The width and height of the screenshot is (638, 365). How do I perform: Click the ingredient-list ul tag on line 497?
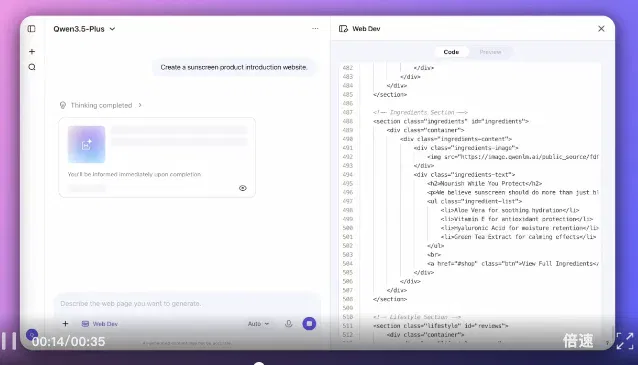point(474,201)
